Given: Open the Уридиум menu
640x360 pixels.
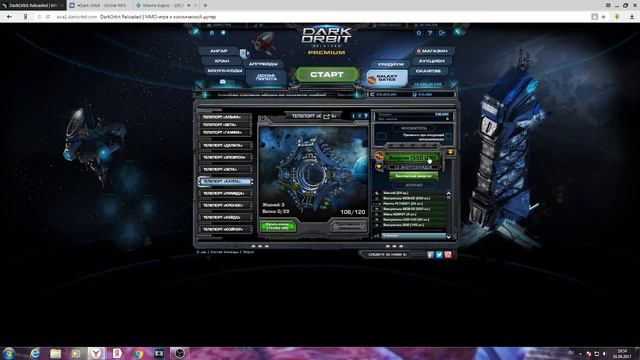Looking at the screenshot, I should (x=390, y=64).
